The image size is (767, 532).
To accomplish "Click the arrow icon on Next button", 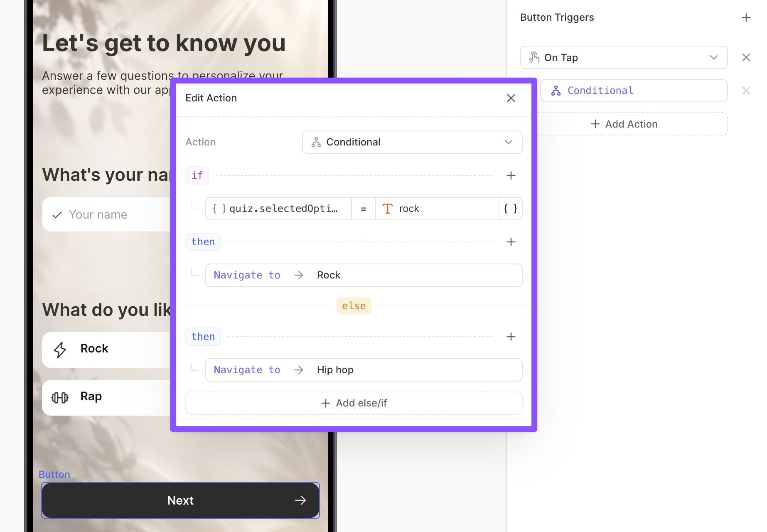I will [x=300, y=500].
